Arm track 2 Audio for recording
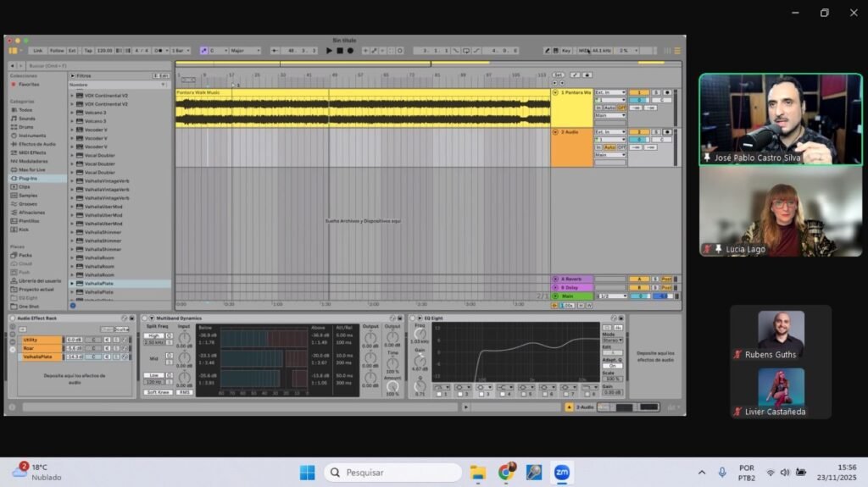868x487 pixels. tap(667, 132)
